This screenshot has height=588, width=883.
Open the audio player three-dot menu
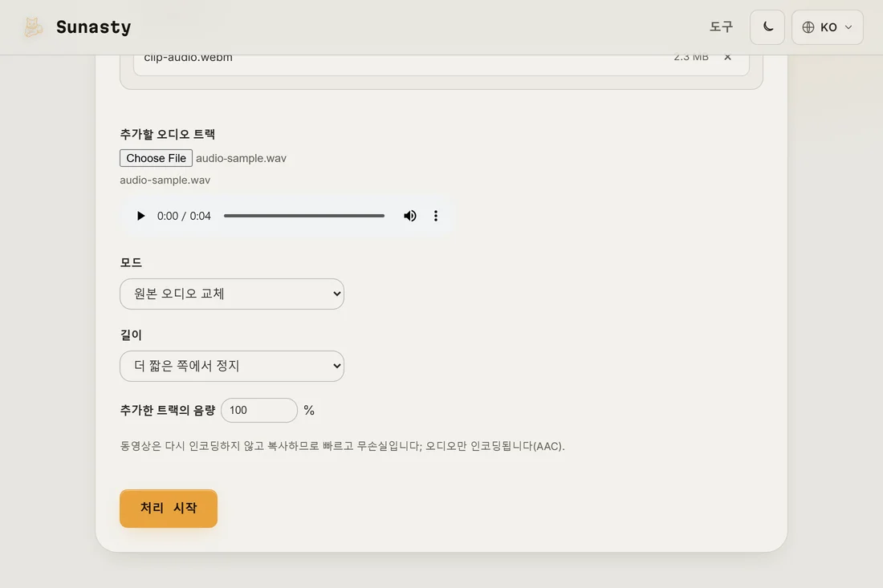pos(435,216)
